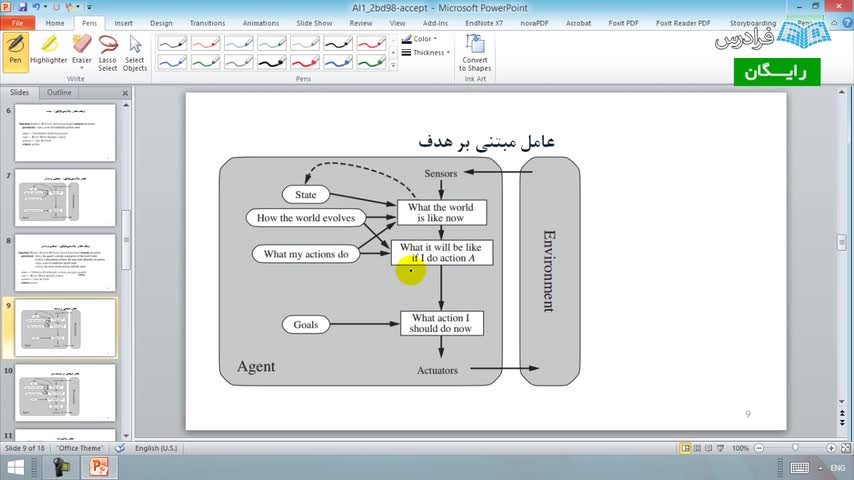
Task: Activate Lasso Select tool
Action: click(x=107, y=53)
